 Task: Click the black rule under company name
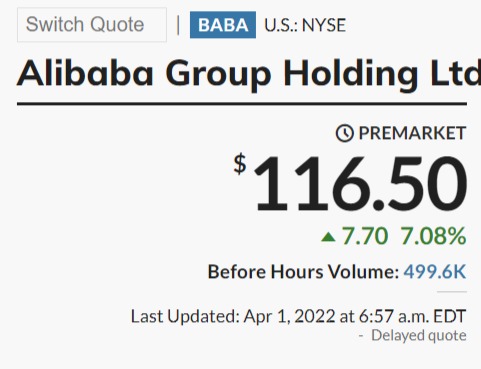click(x=242, y=104)
